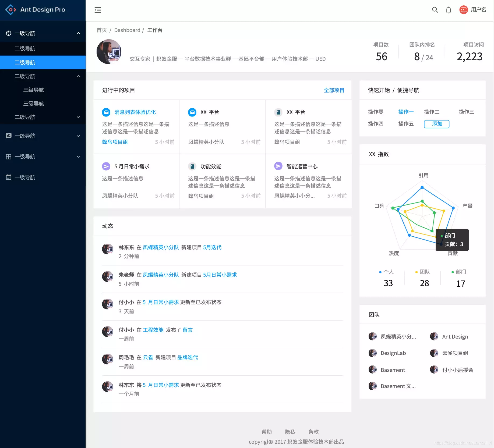The width and height of the screenshot is (494, 448).
Task: Click the 隐私 footer link
Action: pos(290,432)
